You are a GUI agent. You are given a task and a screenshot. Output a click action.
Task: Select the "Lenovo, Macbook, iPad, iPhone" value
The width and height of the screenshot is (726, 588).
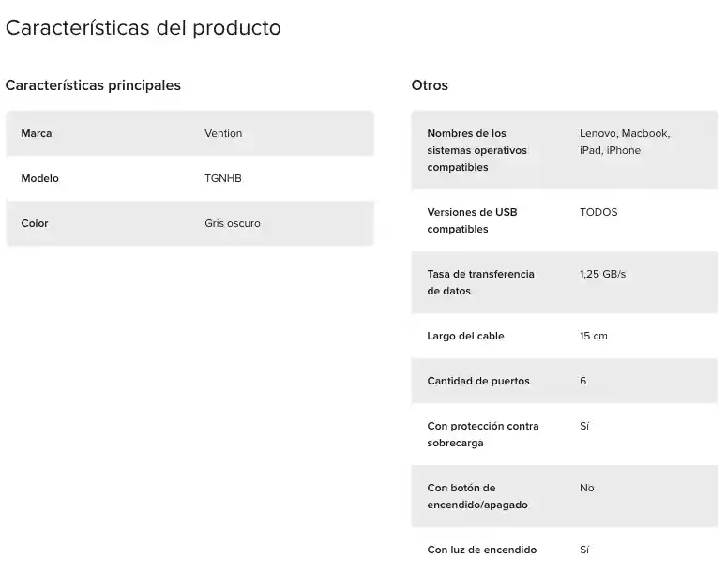[x=625, y=142]
